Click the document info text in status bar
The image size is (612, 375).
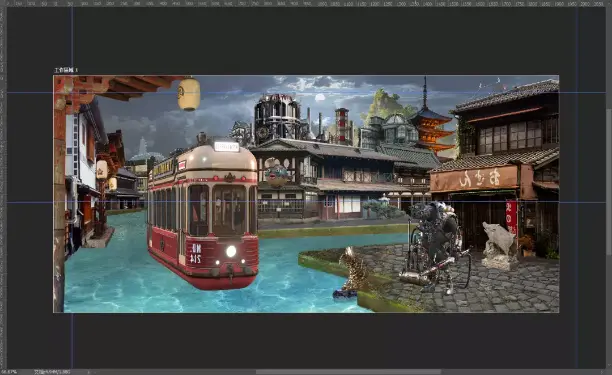coord(52,372)
